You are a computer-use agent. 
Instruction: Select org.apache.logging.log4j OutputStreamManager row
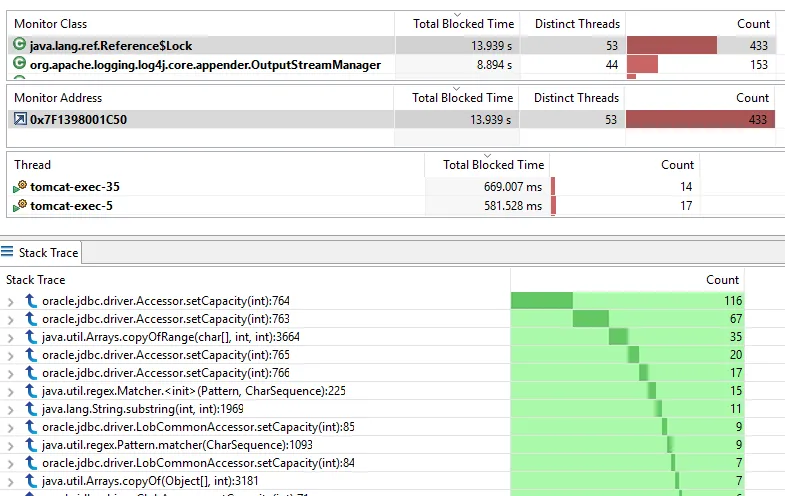(391, 65)
